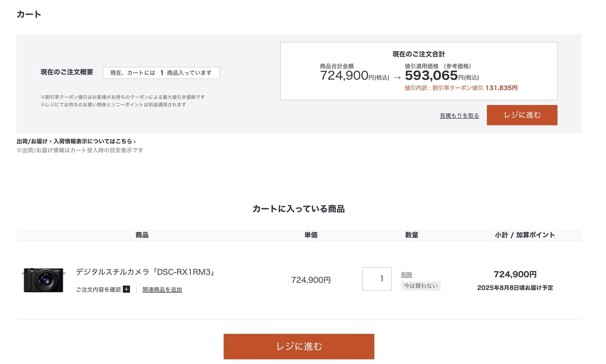Click the 現在のご注文合計 heading
Image resolution: width=606 pixels, height=364 pixels.
click(419, 54)
